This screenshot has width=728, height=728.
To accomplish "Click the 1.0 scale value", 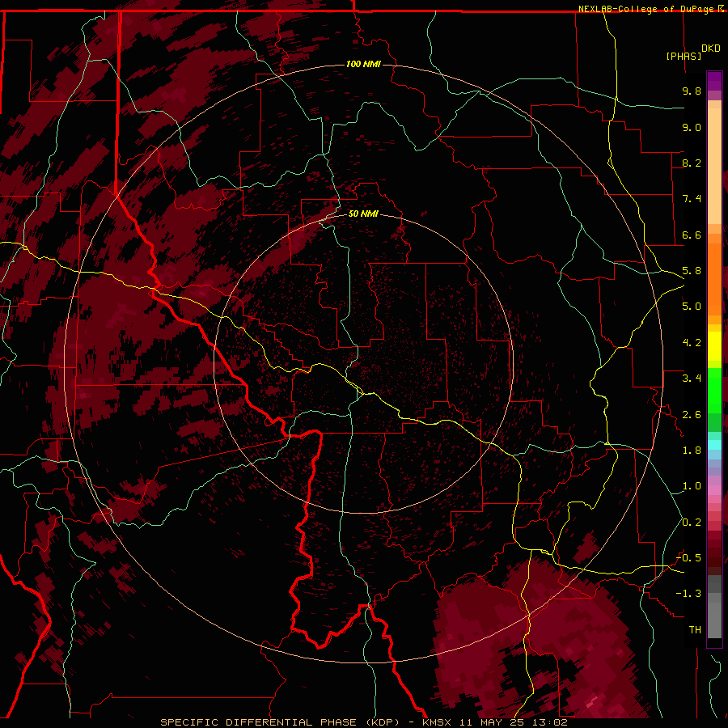I will point(692,486).
